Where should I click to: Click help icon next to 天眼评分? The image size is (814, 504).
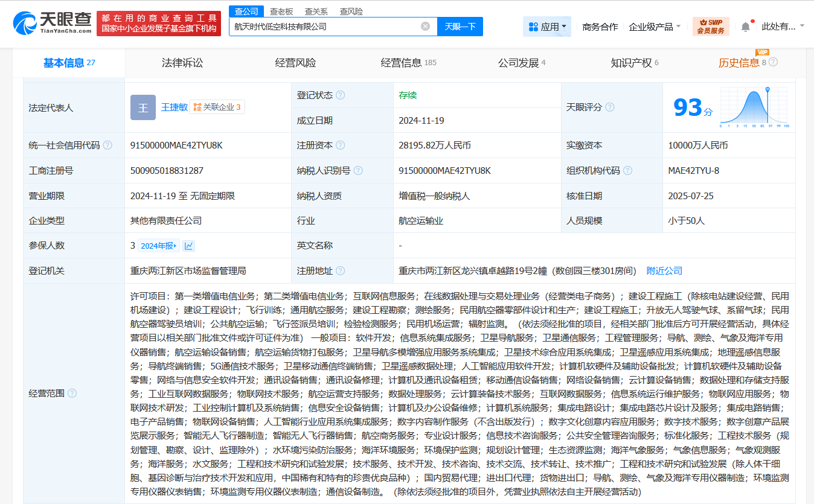click(610, 107)
